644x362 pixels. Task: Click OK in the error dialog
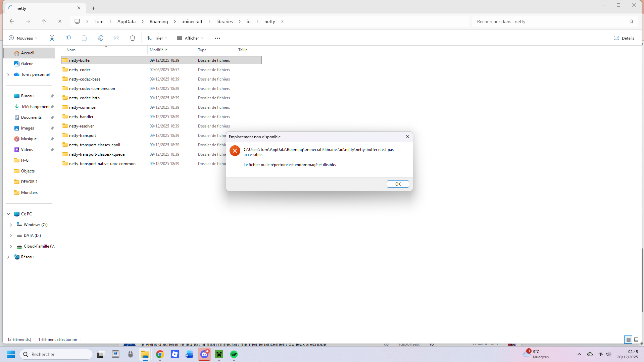(398, 184)
